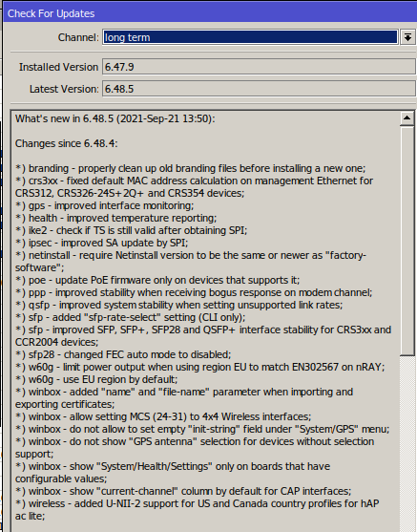Click the 'qsfp - improved system stability' line
417x532 pixels.
[x=179, y=305]
